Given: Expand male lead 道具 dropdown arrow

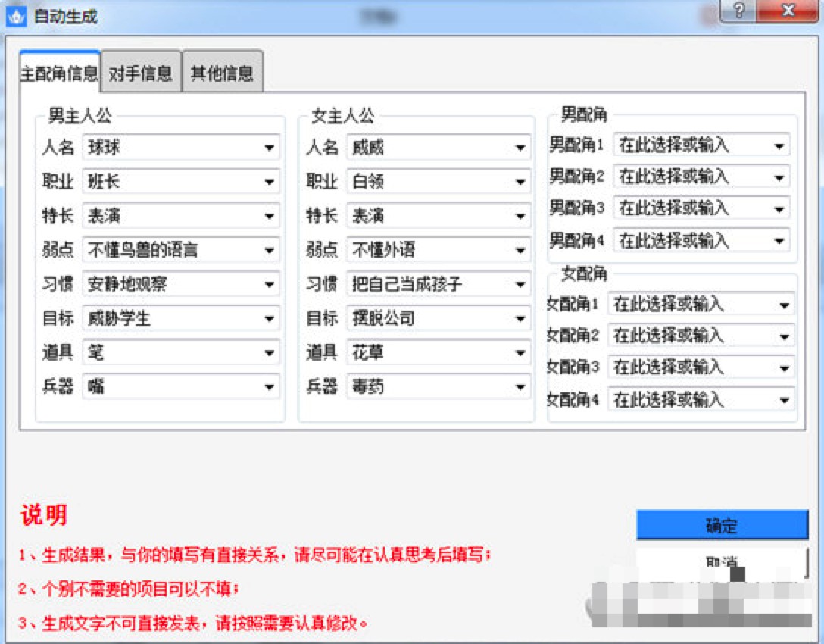Looking at the screenshot, I should (x=269, y=353).
